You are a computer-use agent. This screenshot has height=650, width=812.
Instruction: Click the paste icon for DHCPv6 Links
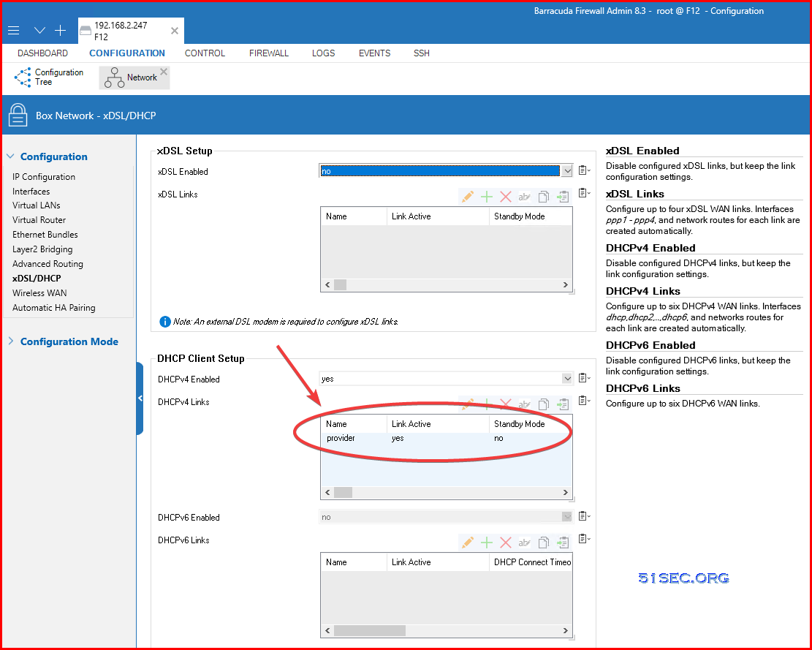(562, 543)
